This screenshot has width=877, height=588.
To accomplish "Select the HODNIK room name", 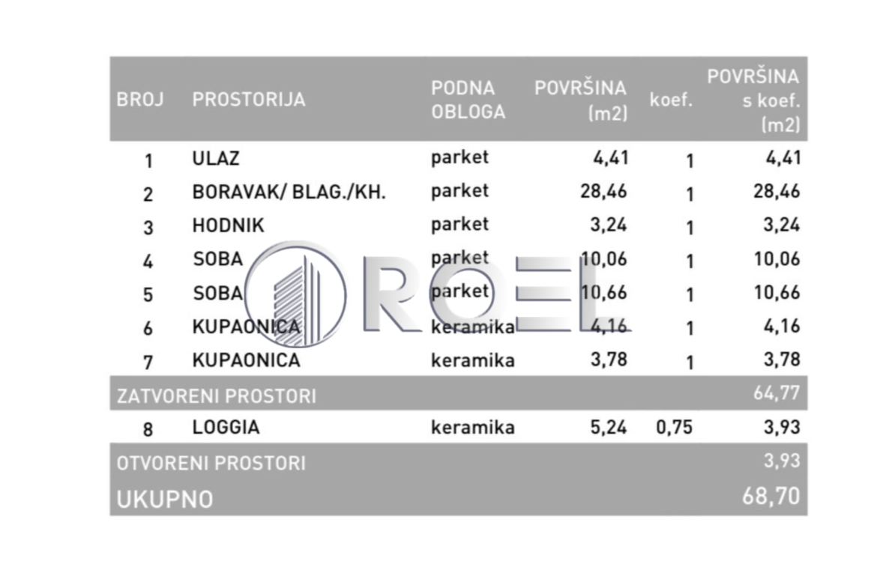I will [228, 225].
